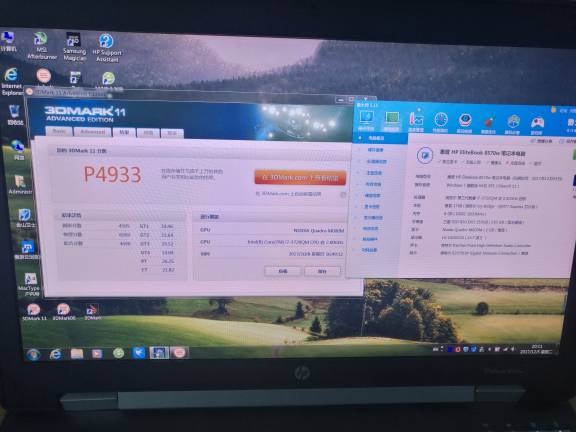Click the rescan link in Ludashi header

[x=541, y=141]
